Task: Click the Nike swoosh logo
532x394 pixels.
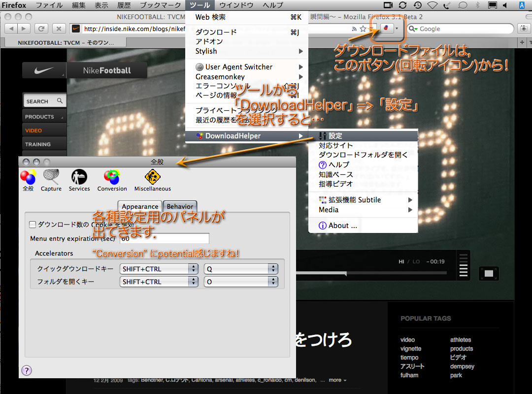Action: (44, 70)
